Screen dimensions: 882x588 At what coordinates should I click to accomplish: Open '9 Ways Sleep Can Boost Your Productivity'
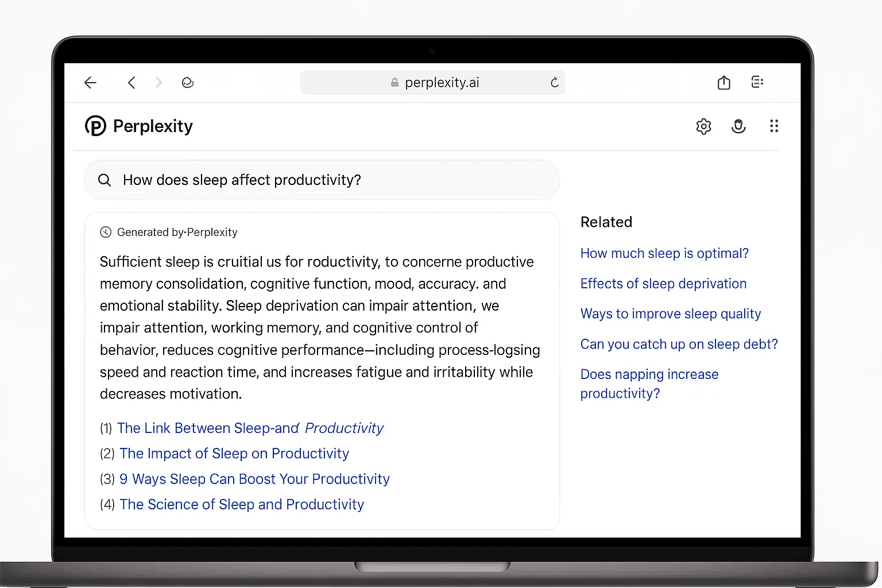pyautogui.click(x=254, y=479)
